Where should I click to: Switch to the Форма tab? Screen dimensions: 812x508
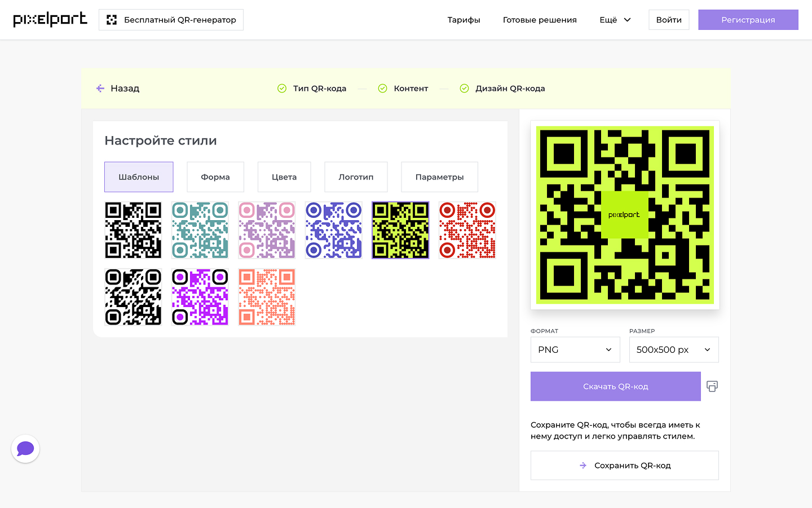[x=215, y=177]
